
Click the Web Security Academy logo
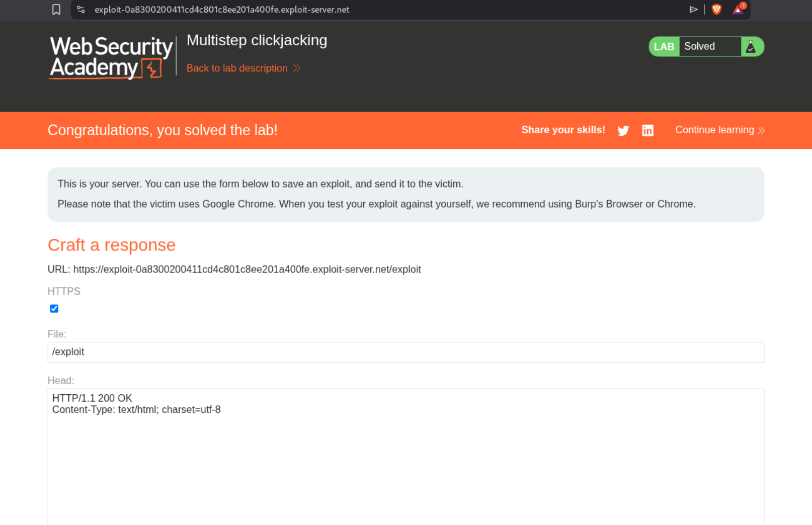coord(111,57)
